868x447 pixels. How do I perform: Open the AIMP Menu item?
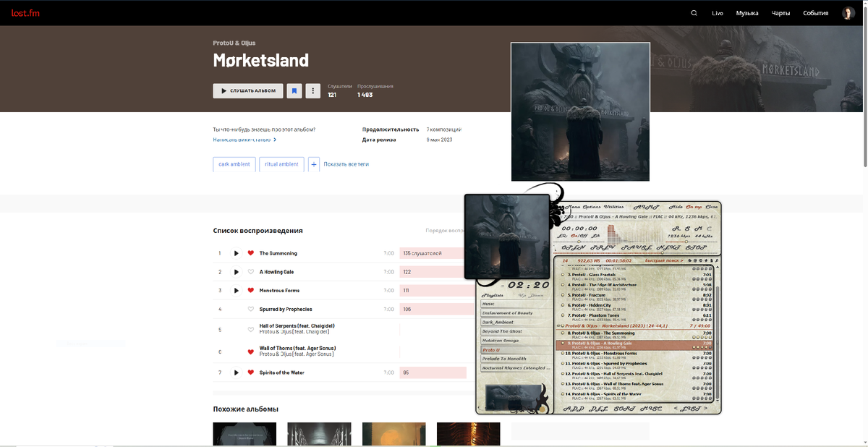pos(573,207)
